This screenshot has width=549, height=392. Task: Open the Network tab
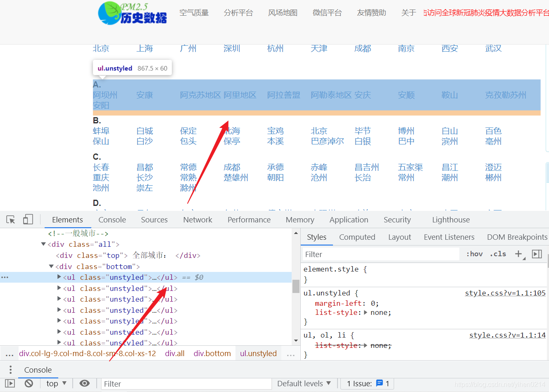point(197,220)
